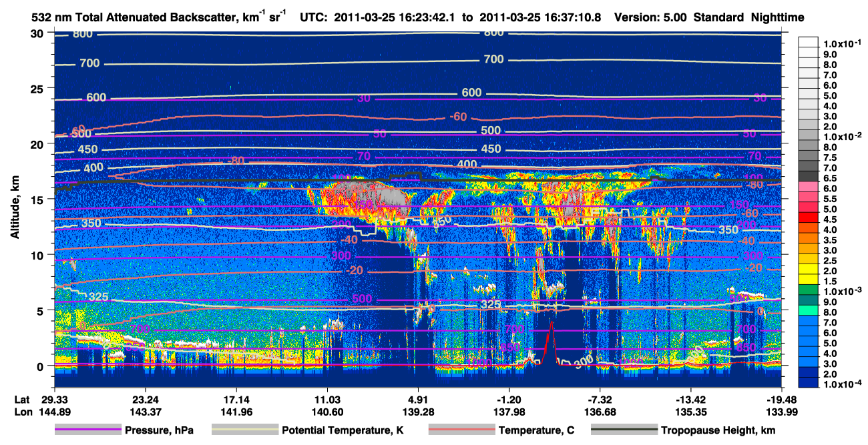This screenshot has width=868, height=445.
Task: Click the color bar label '3.5'
Action: [x=829, y=240]
